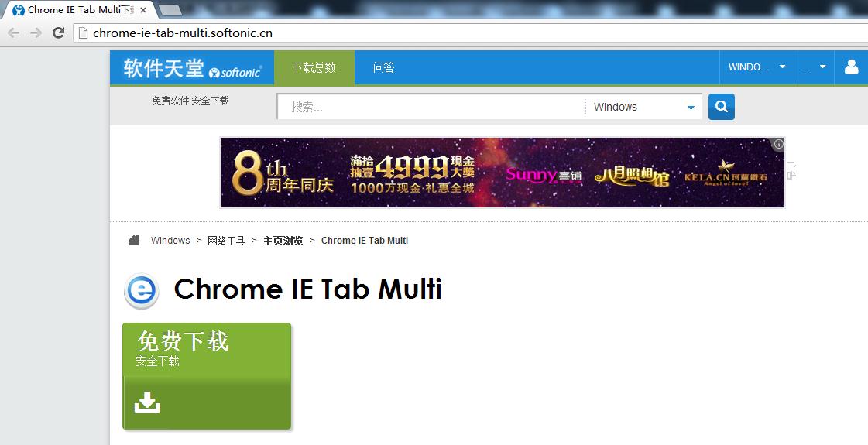Click the 8th anniversary banner ad
This screenshot has height=445, width=868.
[502, 173]
